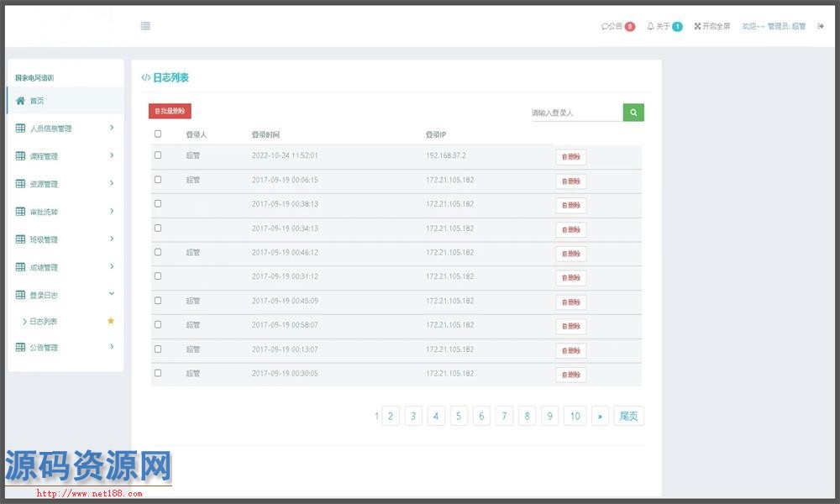The height and width of the screenshot is (504, 840).
Task: Click the grid icon for 资源管理
Action: [x=20, y=184]
